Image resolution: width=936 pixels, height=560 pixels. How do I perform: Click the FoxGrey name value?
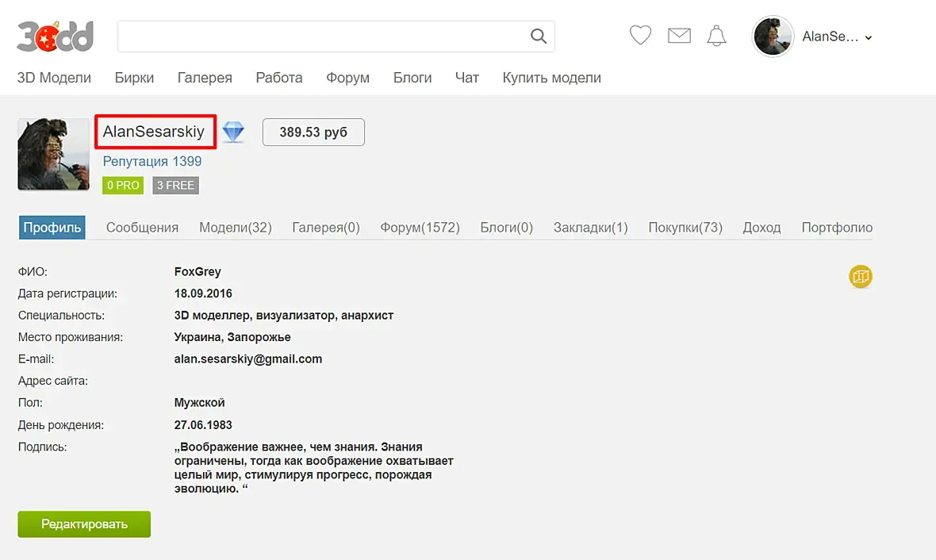click(198, 271)
